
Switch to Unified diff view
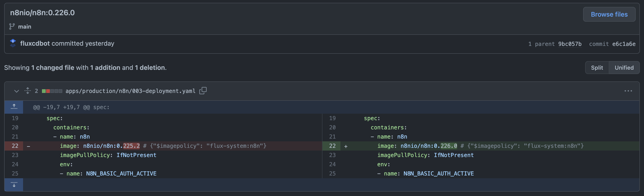point(624,68)
